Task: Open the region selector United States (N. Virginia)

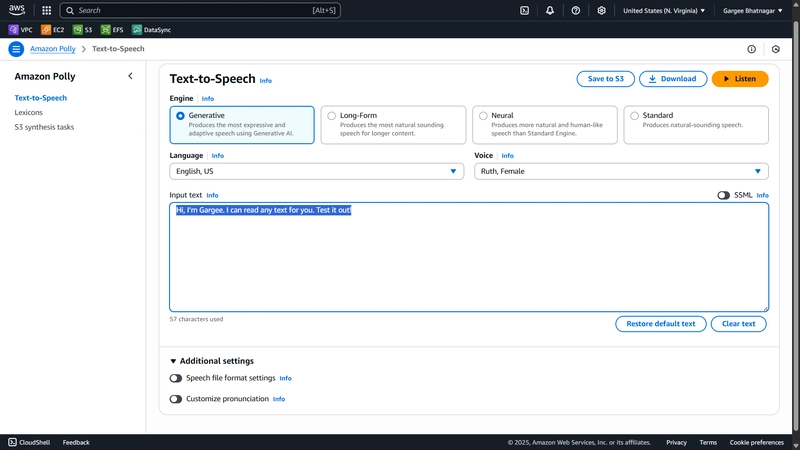Action: click(x=664, y=10)
